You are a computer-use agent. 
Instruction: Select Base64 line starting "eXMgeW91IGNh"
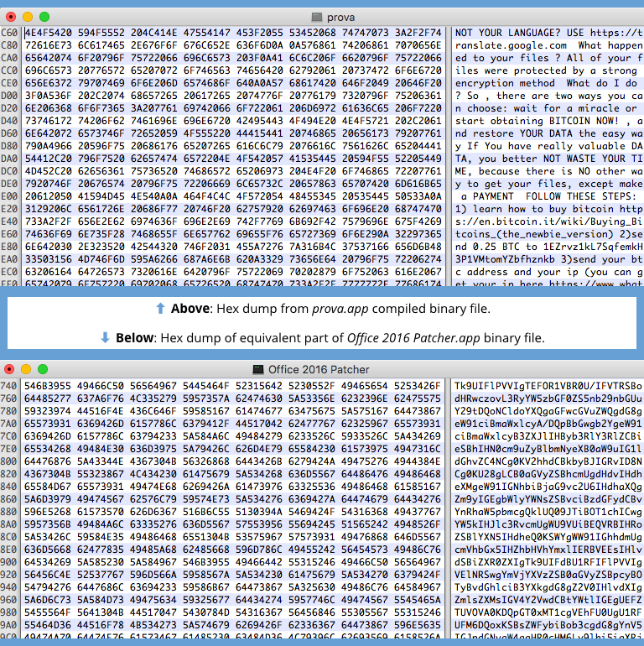click(548, 487)
